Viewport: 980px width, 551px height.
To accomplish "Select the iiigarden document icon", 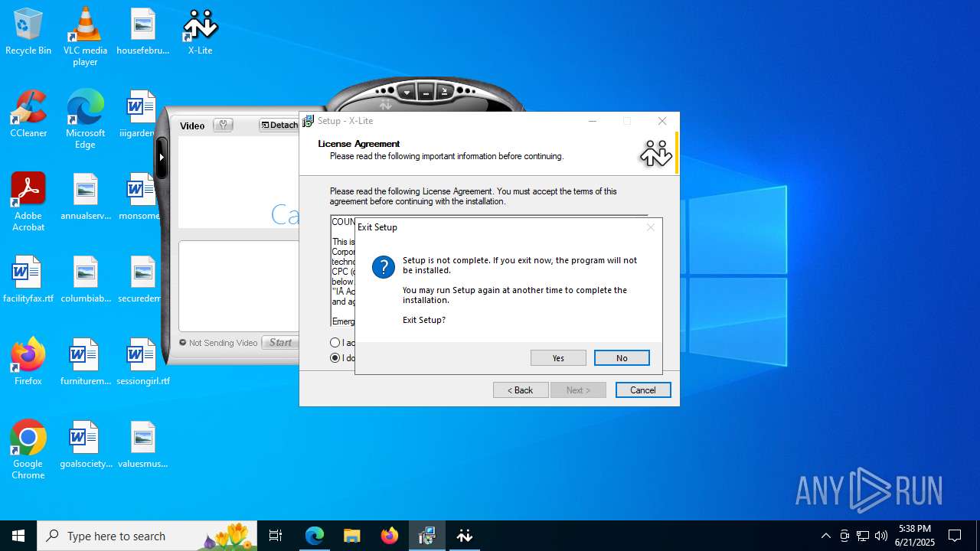I will coord(141,115).
